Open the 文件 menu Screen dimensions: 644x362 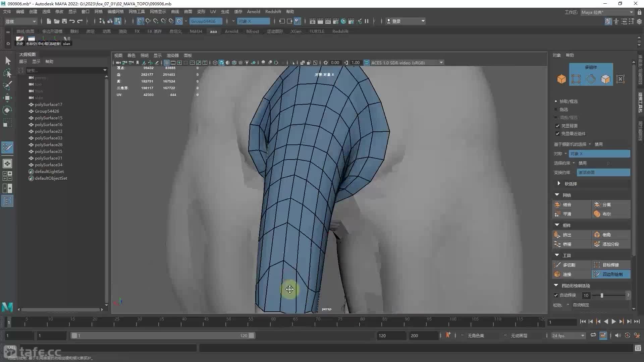point(7,11)
